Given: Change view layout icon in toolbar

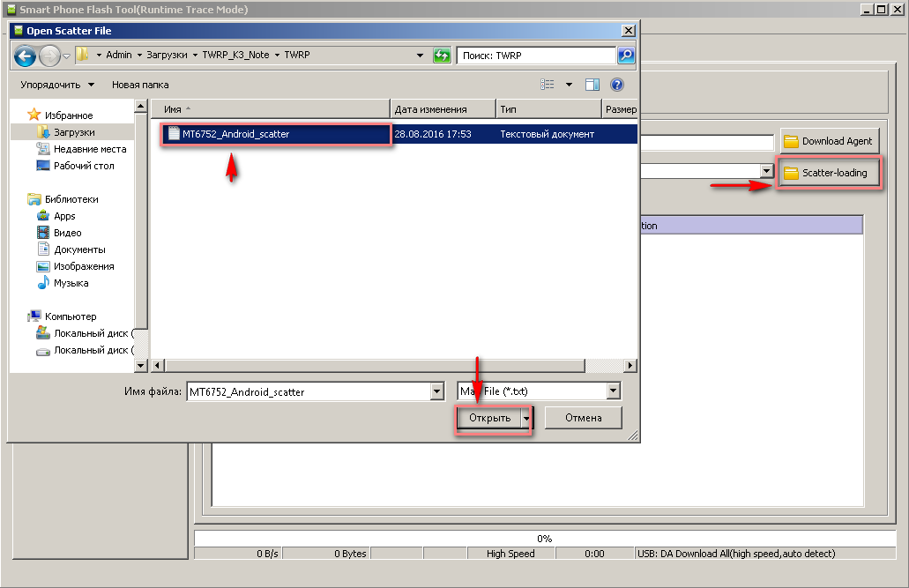Looking at the screenshot, I should coord(548,85).
